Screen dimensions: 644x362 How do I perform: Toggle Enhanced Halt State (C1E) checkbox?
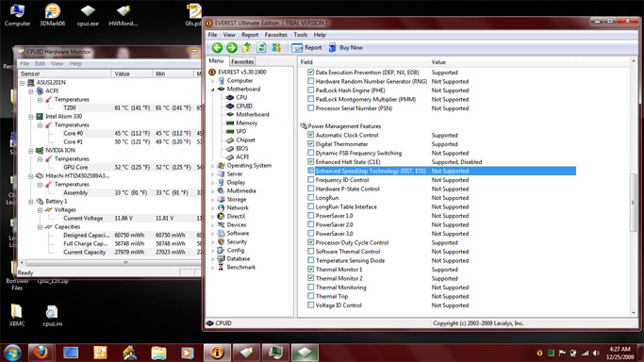pyautogui.click(x=311, y=162)
